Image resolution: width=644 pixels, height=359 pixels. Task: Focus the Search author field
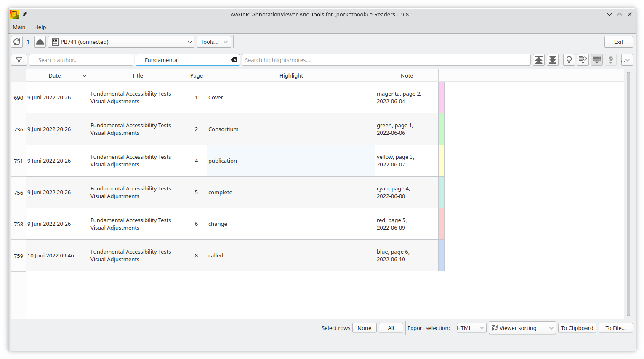pos(81,60)
